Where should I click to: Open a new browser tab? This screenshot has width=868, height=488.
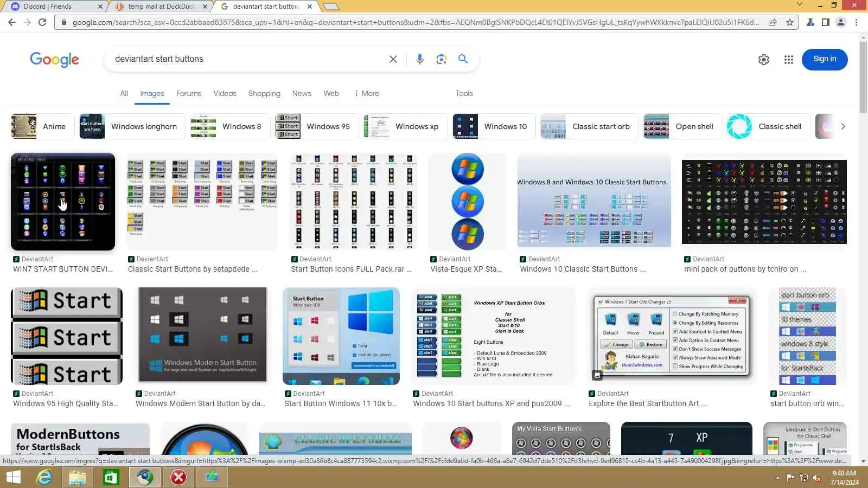330,7
